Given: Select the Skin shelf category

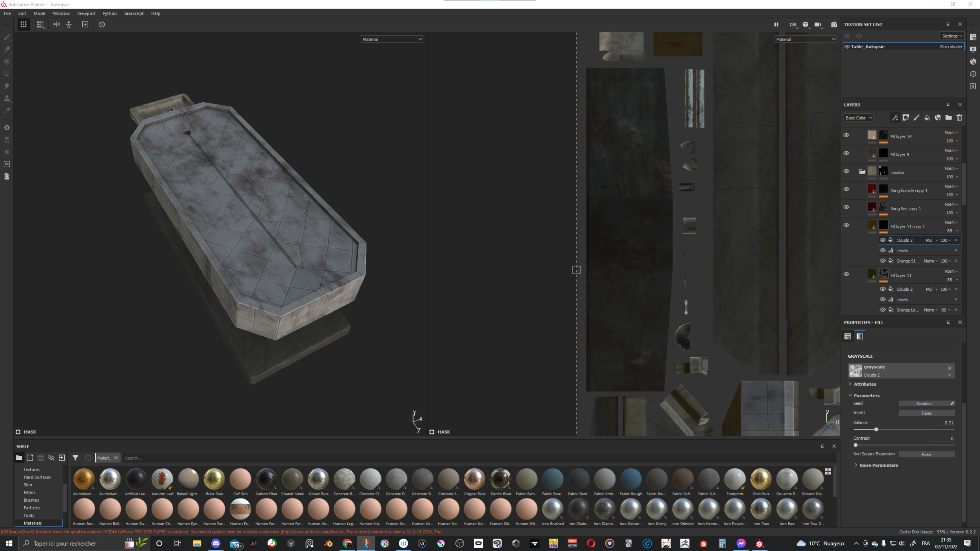Looking at the screenshot, I should [28, 485].
